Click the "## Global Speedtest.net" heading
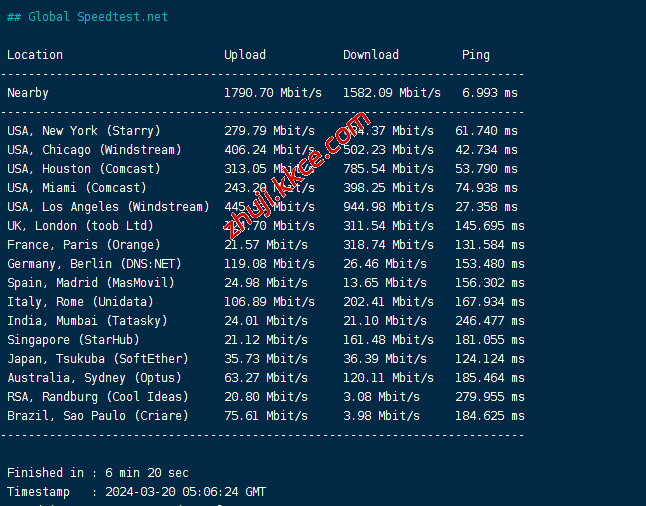This screenshot has height=506, width=646. click(x=87, y=17)
